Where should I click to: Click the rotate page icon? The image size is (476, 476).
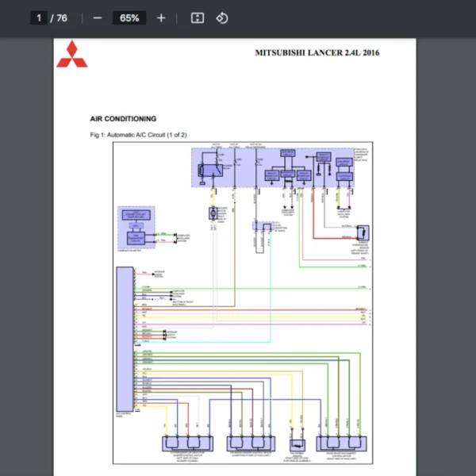(x=222, y=17)
